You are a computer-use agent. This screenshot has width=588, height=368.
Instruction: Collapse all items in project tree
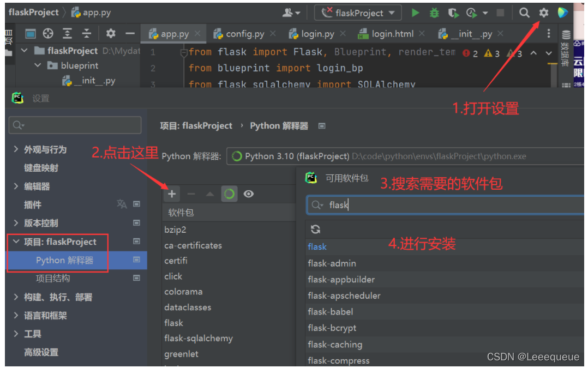(87, 34)
